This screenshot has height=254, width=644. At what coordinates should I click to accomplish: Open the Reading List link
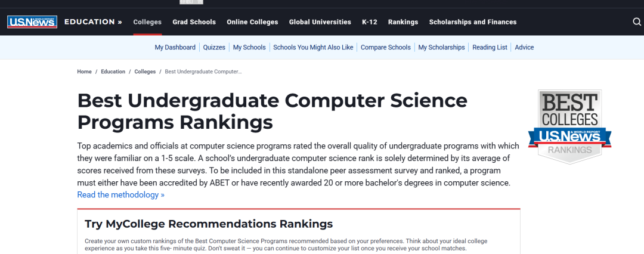click(490, 48)
